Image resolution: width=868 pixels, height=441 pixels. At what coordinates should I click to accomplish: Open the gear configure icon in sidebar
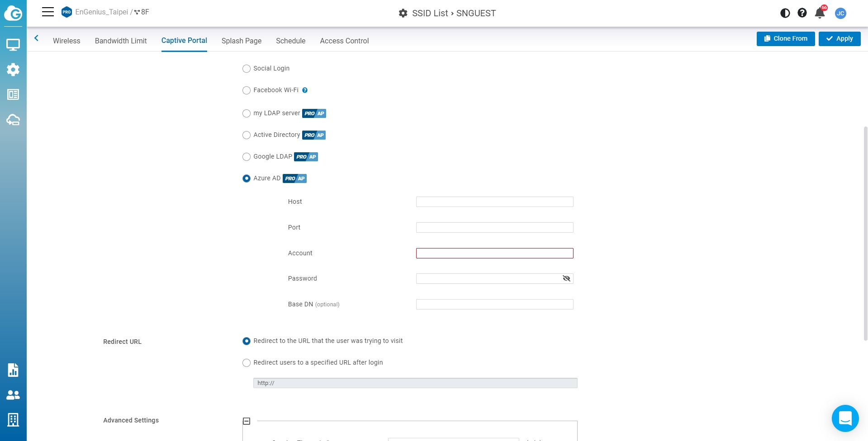[13, 70]
